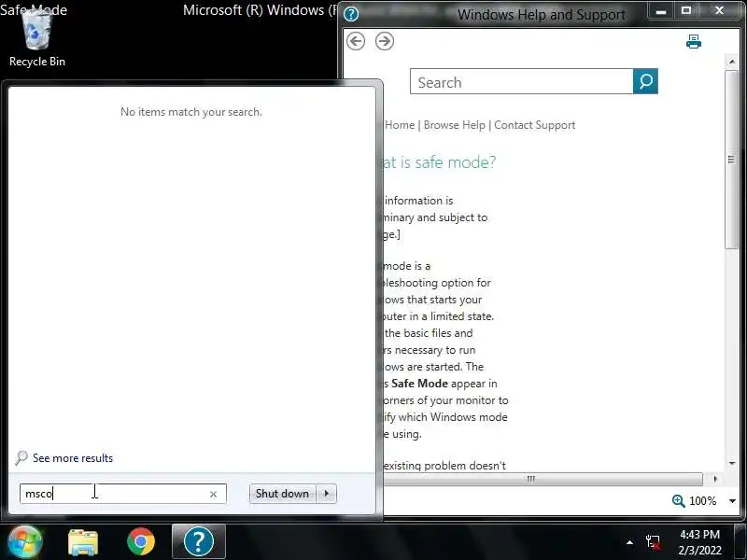The width and height of the screenshot is (747, 560).
Task: Click the Start menu search box containing msco
Action: [x=123, y=494]
